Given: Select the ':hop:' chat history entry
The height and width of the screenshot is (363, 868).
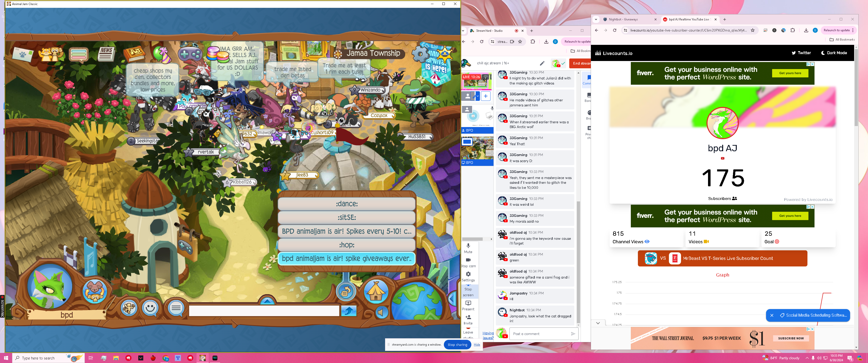Looking at the screenshot, I should (x=346, y=245).
